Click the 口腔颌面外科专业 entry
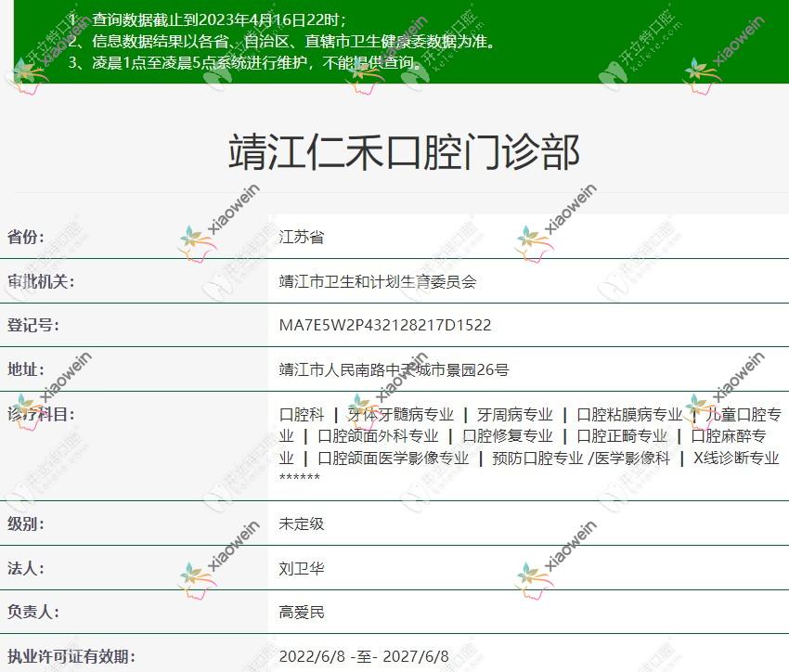 pos(378,435)
